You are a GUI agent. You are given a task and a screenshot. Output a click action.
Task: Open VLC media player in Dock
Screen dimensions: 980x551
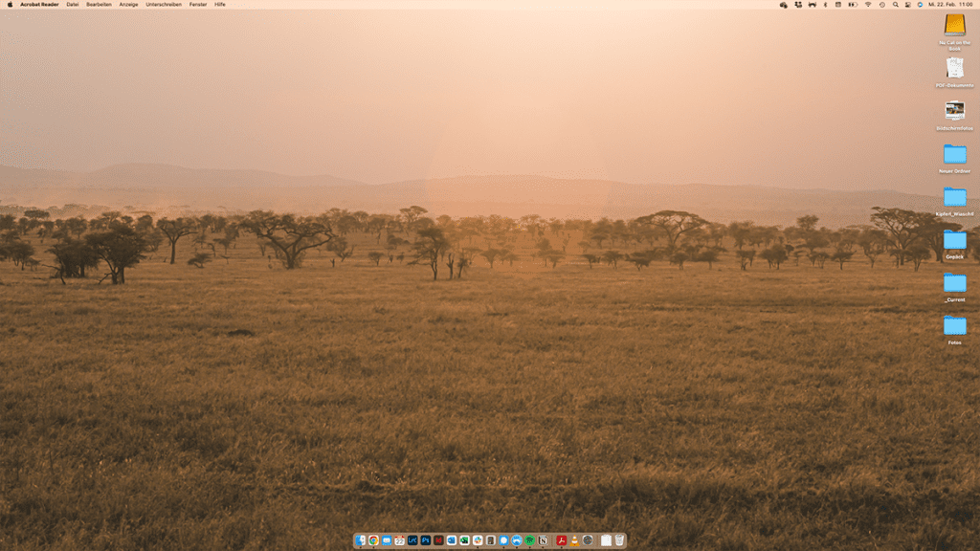coord(574,540)
